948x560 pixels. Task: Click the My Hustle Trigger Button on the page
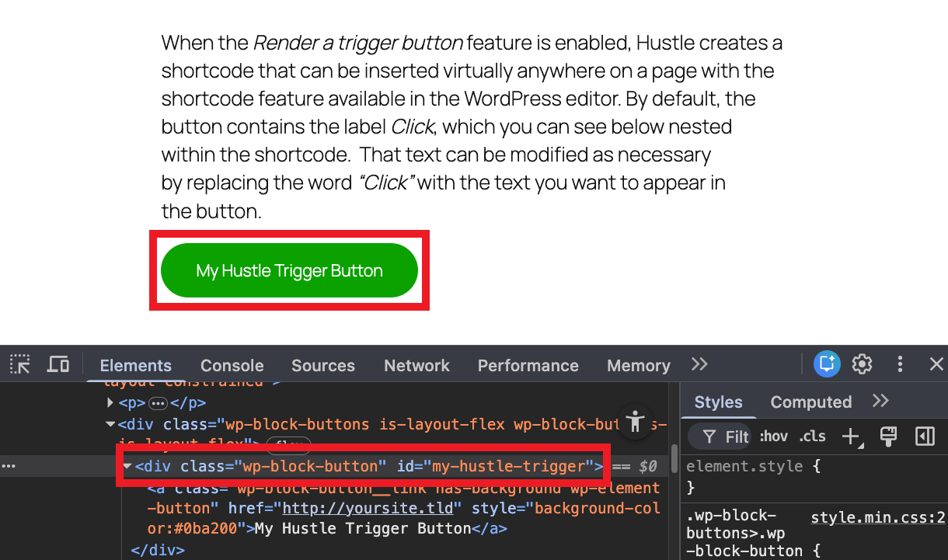pyautogui.click(x=289, y=270)
